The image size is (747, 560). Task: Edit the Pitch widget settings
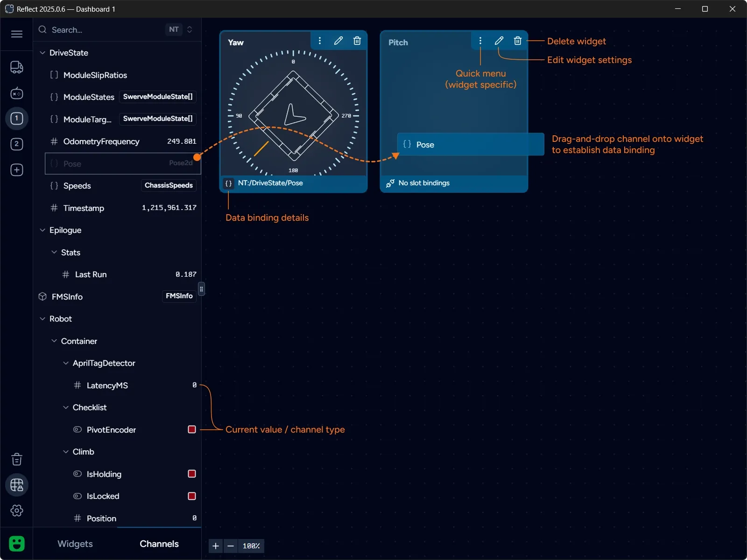coord(499,41)
